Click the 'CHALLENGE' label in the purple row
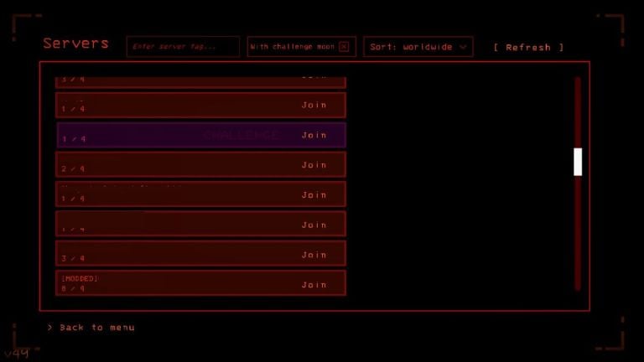The width and height of the screenshot is (644, 362). click(241, 135)
